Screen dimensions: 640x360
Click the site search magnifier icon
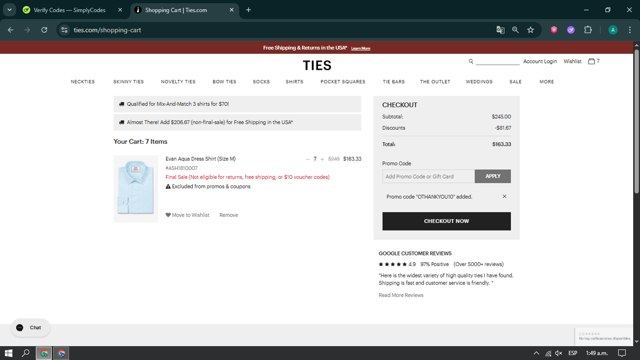coord(471,61)
